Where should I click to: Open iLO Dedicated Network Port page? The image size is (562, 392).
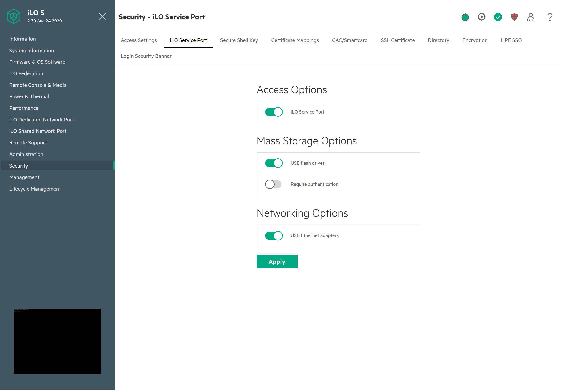41,120
